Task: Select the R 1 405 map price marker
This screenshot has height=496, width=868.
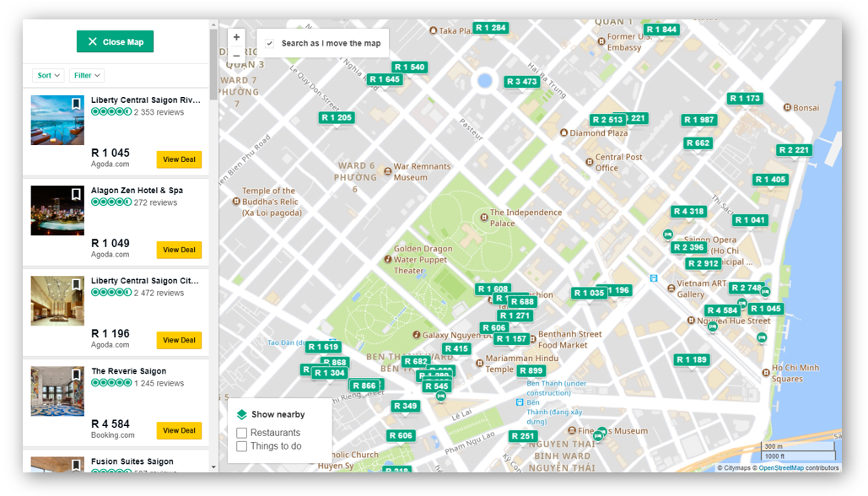Action: 770,180
